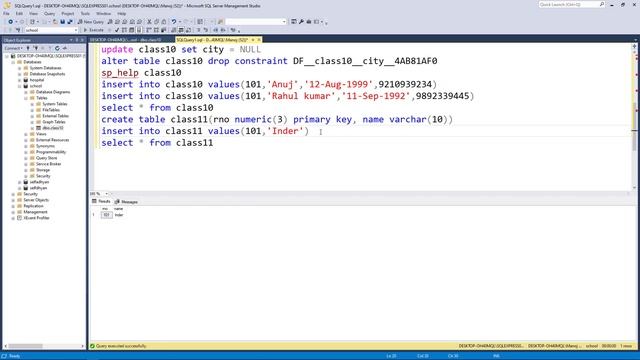Open the Query menu
The image size is (640, 360).
(49, 13)
